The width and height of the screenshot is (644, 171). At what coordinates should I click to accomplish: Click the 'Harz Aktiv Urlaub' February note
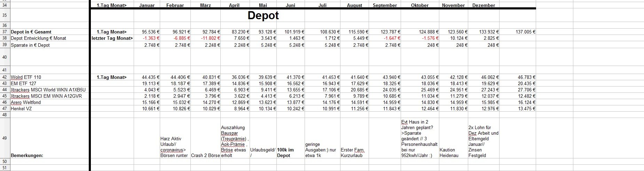click(174, 147)
